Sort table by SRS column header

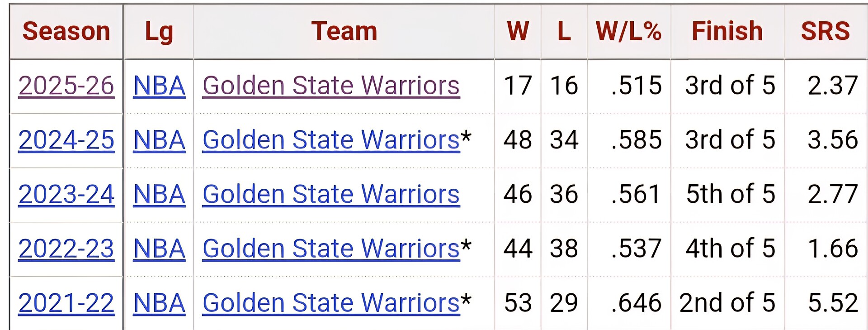(x=826, y=31)
